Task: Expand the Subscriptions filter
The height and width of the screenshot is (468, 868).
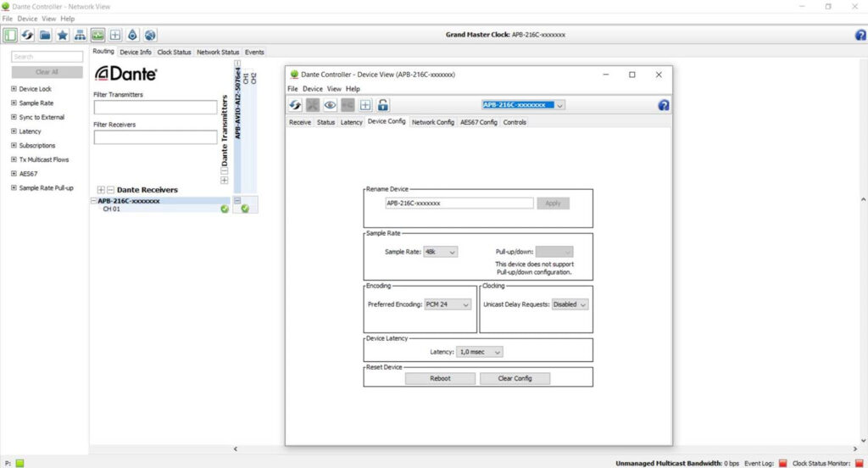Action: [14, 145]
